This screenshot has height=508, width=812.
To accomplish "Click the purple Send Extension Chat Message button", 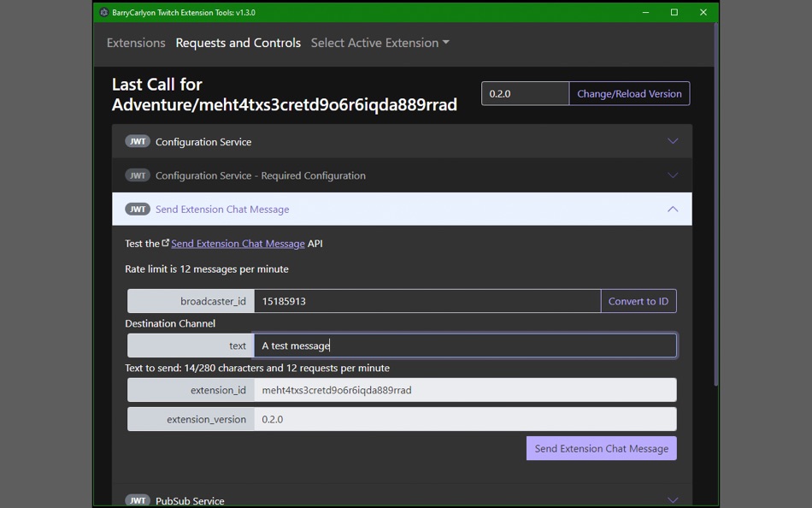I will click(x=601, y=448).
